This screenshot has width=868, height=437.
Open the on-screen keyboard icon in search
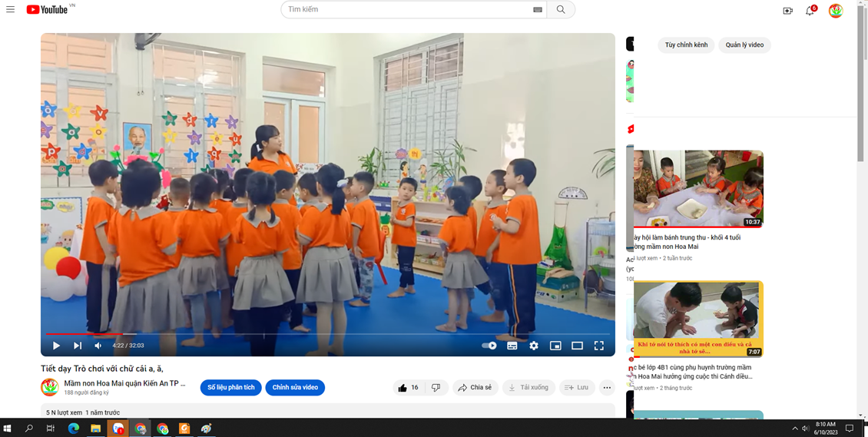pos(537,10)
